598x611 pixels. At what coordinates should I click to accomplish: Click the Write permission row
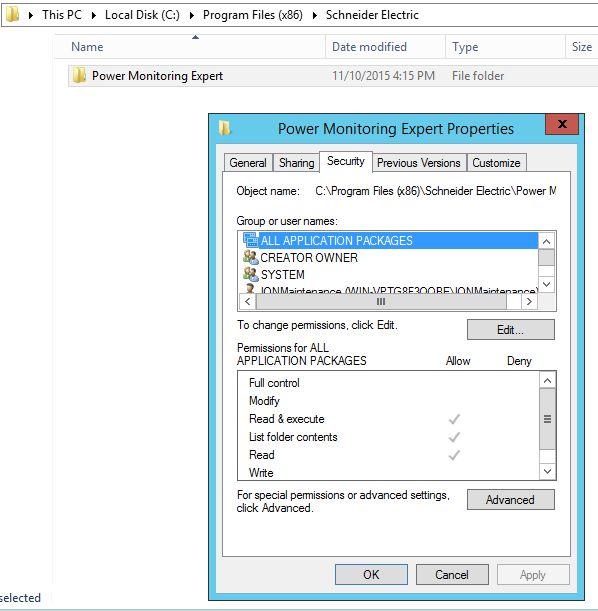click(x=388, y=472)
